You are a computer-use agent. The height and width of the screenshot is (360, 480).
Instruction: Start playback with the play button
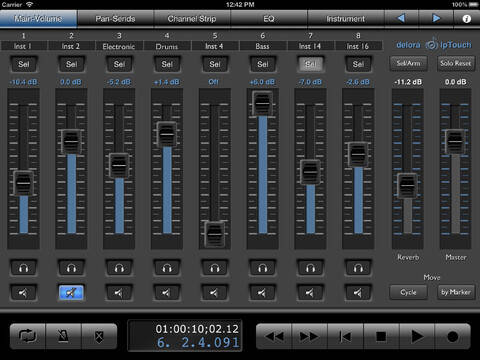click(x=417, y=336)
